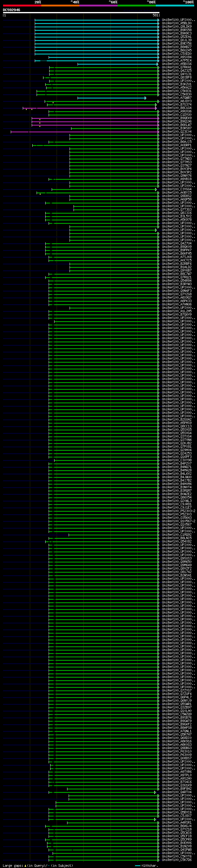Open UniRef100_A8JDY3 hit
The image size is (197, 868).
click(177, 101)
